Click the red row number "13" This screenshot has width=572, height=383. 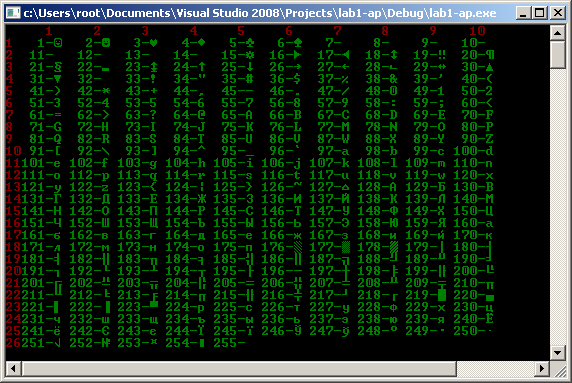coord(13,187)
